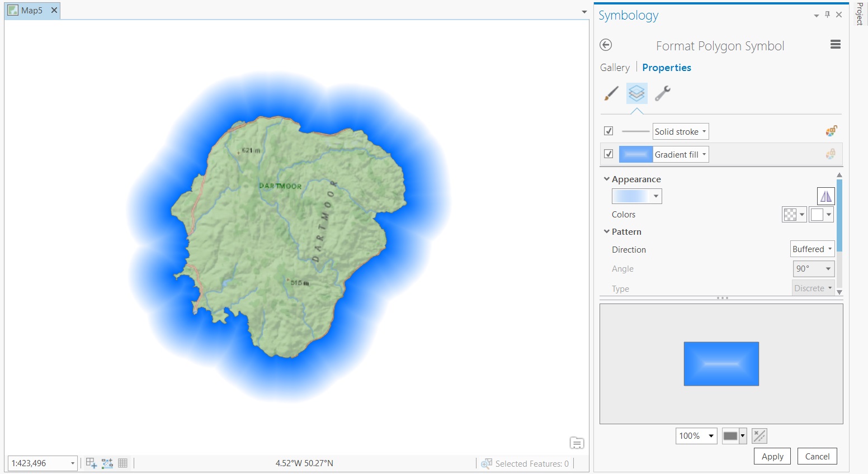Click the symbol preview thumbnail

click(x=721, y=364)
